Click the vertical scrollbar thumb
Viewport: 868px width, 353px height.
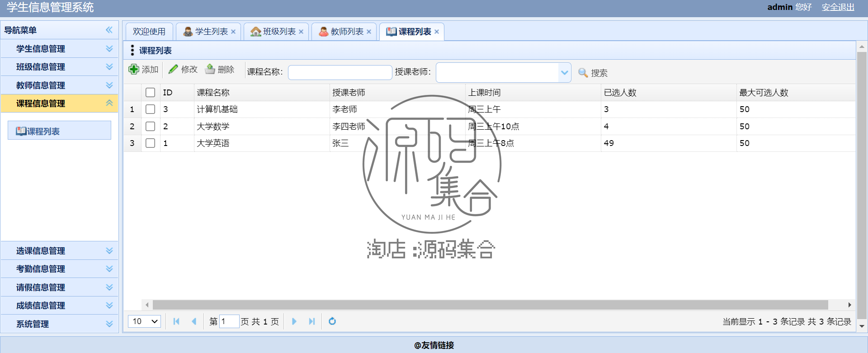[862, 185]
